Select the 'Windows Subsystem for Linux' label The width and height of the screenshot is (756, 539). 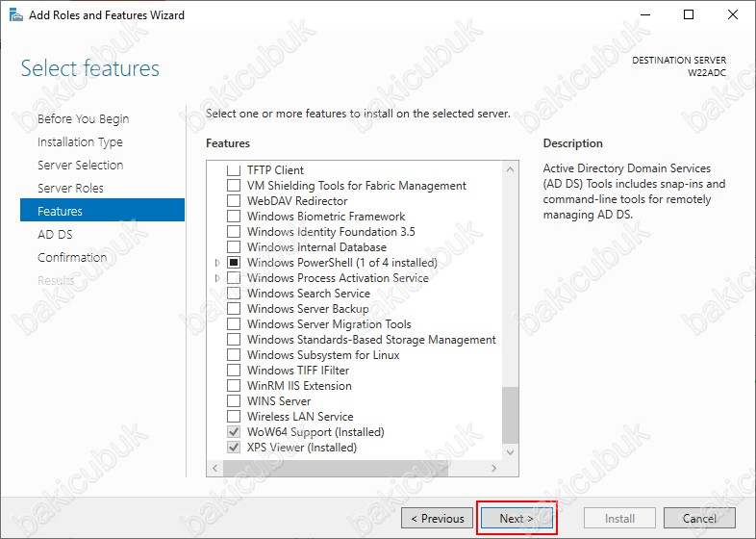(323, 355)
